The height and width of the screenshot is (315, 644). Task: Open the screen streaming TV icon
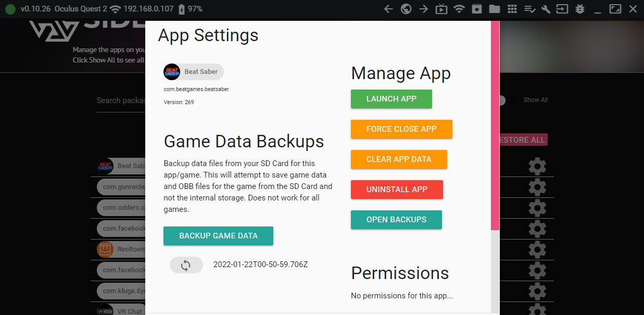[441, 9]
